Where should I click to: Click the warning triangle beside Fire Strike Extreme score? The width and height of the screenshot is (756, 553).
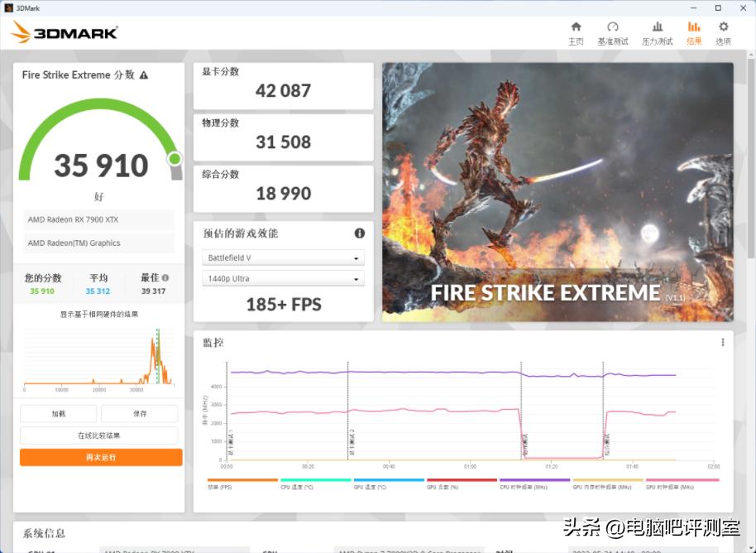pos(144,75)
